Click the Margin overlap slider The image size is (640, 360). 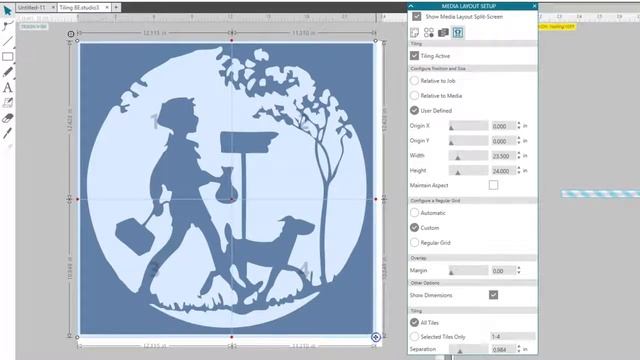click(x=469, y=270)
